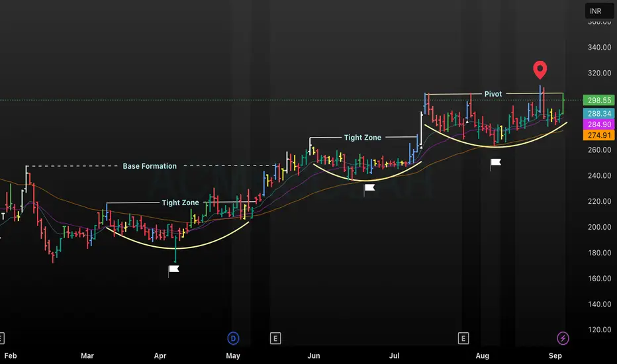Click the 320.00 price axis value
This screenshot has width=617, height=364.
tap(599, 73)
